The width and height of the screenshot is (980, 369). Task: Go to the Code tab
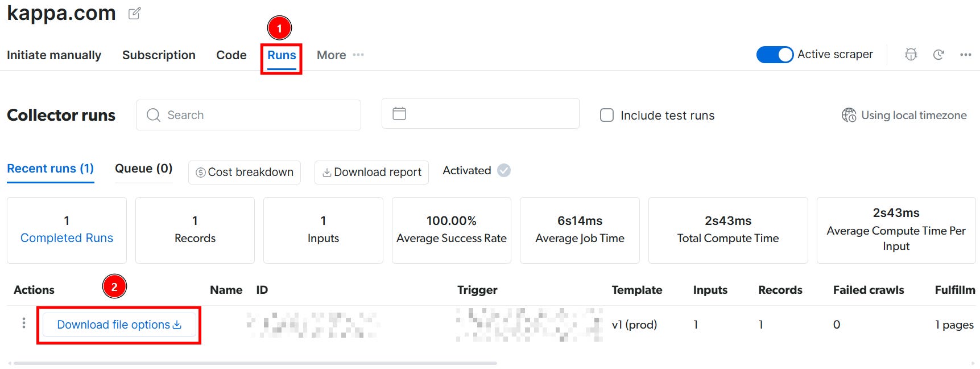pos(231,55)
